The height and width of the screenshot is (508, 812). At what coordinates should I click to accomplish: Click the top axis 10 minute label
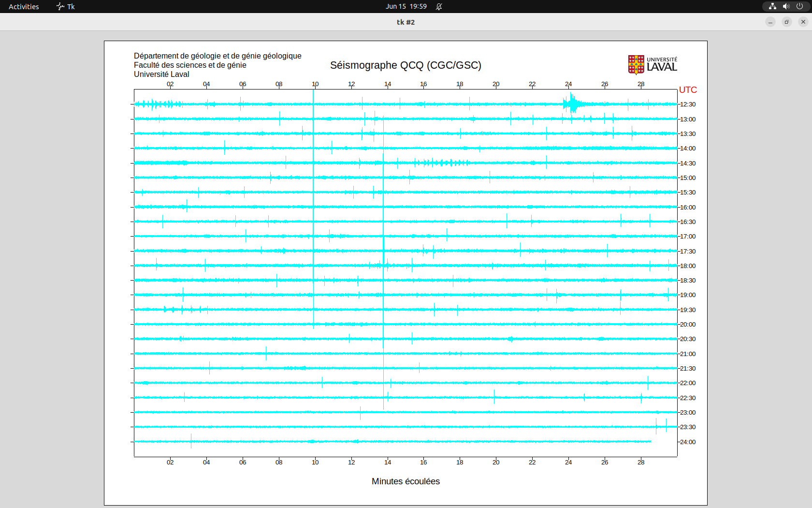[315, 84]
